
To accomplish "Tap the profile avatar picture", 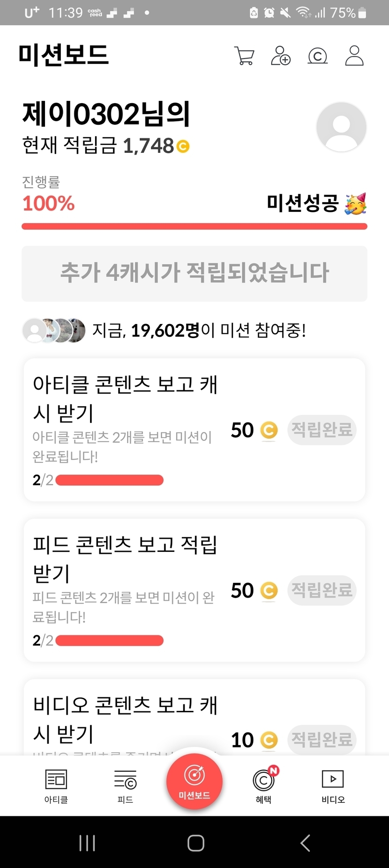I will pyautogui.click(x=341, y=127).
